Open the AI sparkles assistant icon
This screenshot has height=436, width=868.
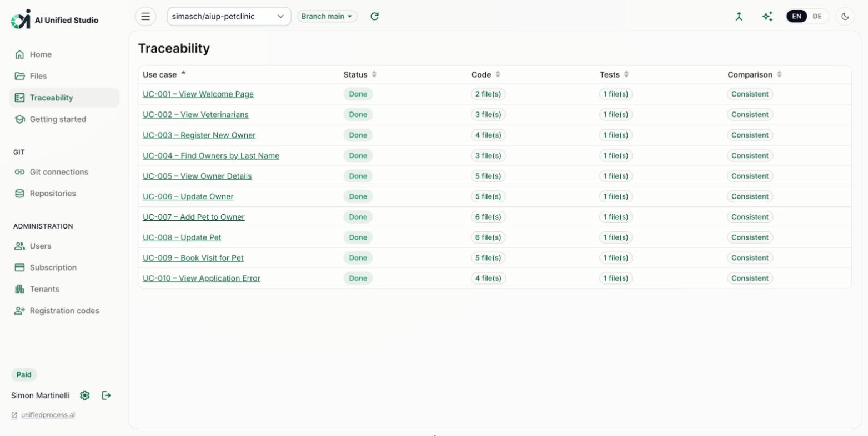767,17
